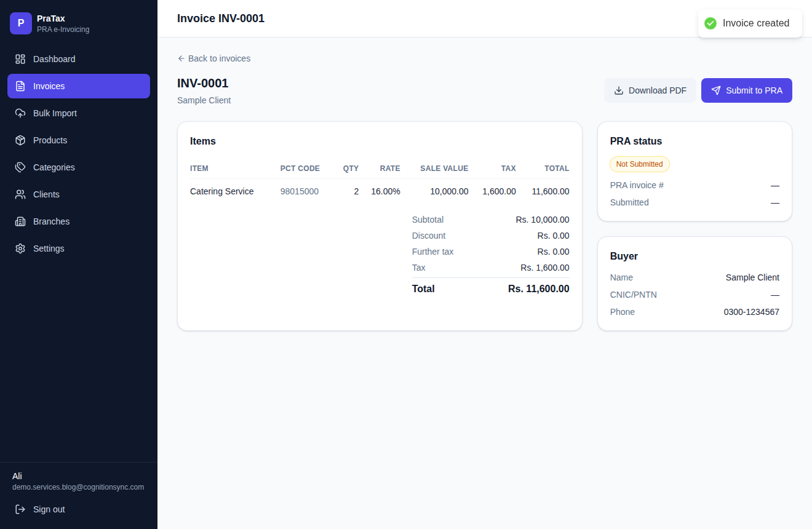
Task: Click the back arrow icon beside Back to invoices
Action: 181,58
